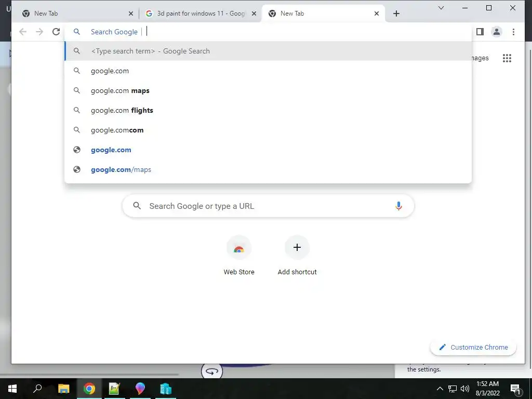
Task: Open File Explorer from taskbar
Action: (x=63, y=389)
